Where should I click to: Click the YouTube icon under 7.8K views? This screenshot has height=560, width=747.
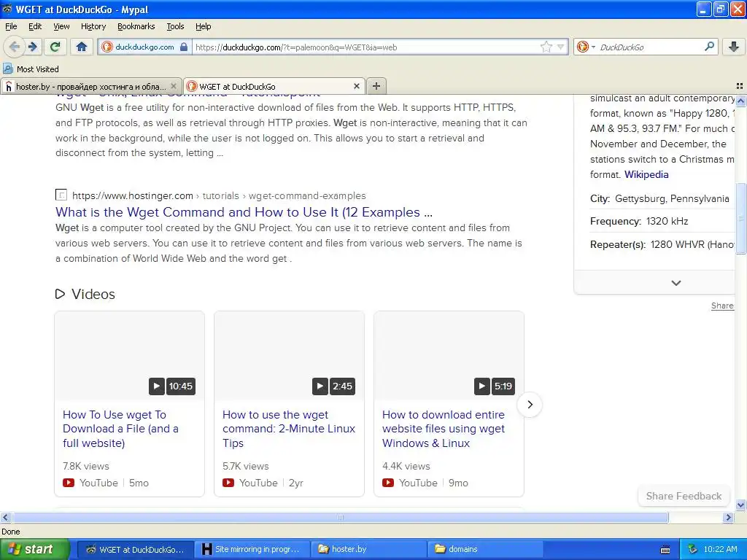69,483
